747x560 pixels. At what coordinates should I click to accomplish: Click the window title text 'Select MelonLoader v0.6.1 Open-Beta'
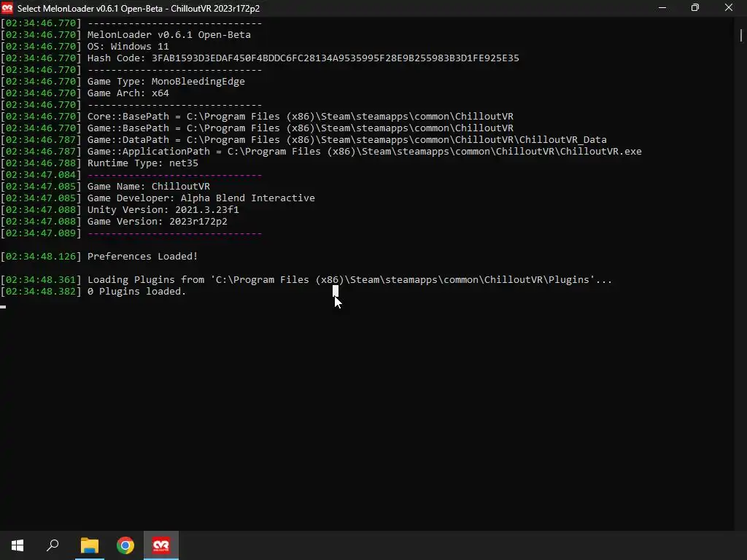pyautogui.click(x=90, y=9)
